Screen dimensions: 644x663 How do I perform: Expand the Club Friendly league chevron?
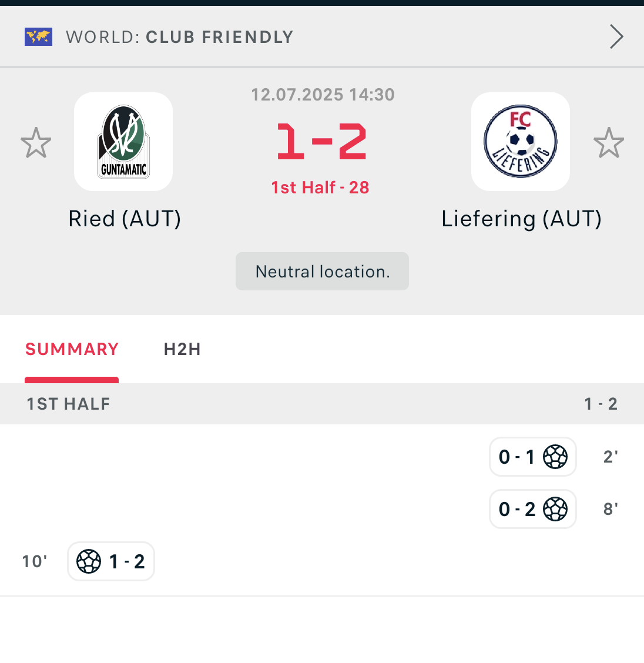tap(616, 37)
